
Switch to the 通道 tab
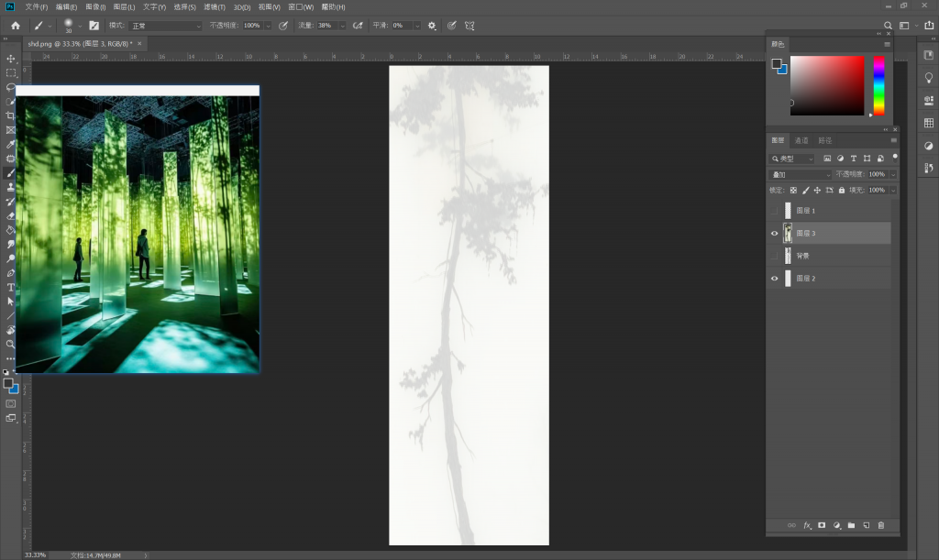[801, 140]
